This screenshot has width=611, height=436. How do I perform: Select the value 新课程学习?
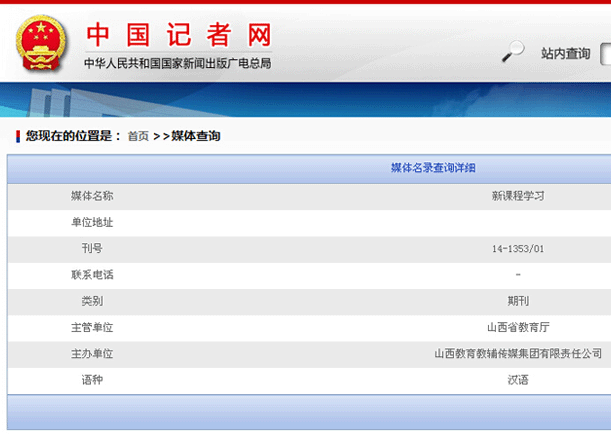tap(518, 196)
